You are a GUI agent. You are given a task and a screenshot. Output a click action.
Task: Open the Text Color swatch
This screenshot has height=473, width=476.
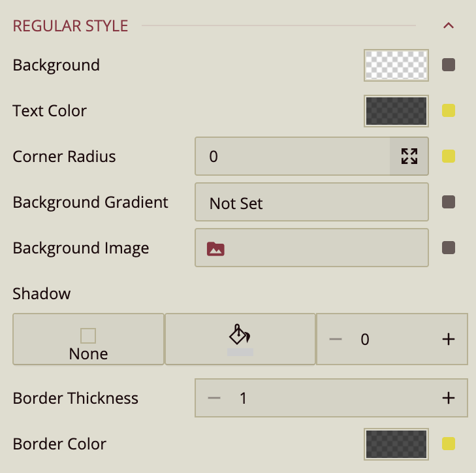pos(396,111)
